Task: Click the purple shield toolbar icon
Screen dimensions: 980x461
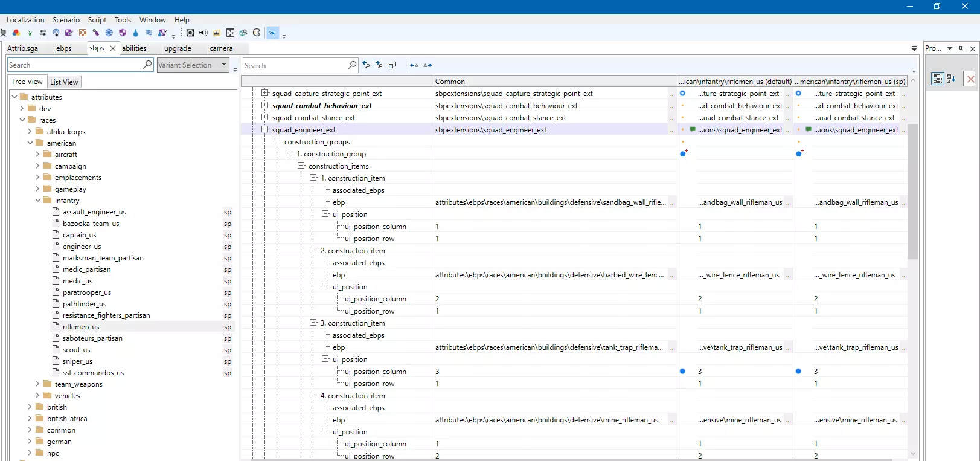Action: click(123, 33)
